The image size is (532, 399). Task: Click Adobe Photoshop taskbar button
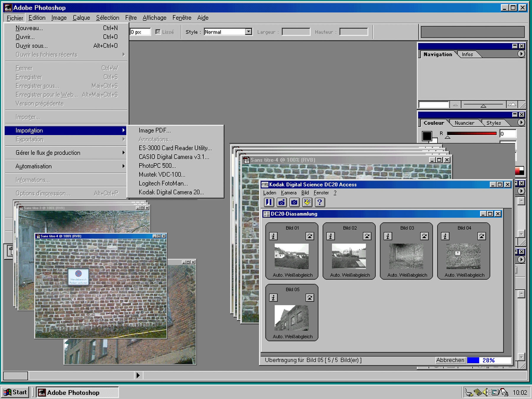pos(77,392)
